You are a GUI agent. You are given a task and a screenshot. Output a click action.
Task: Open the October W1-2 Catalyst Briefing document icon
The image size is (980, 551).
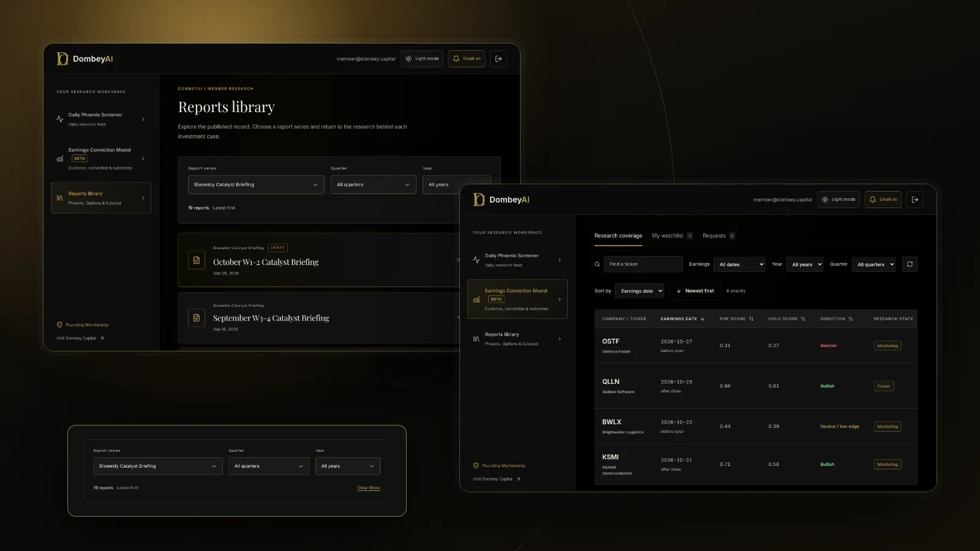pos(197,260)
